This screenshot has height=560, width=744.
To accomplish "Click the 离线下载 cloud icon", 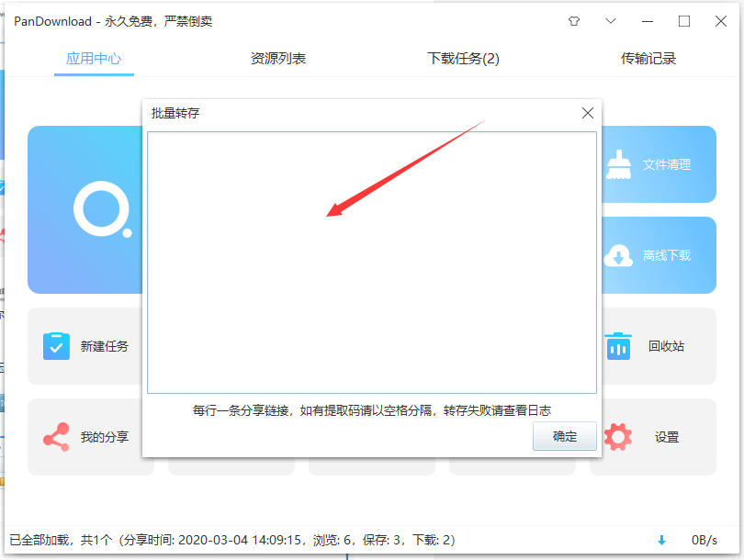I will [618, 255].
